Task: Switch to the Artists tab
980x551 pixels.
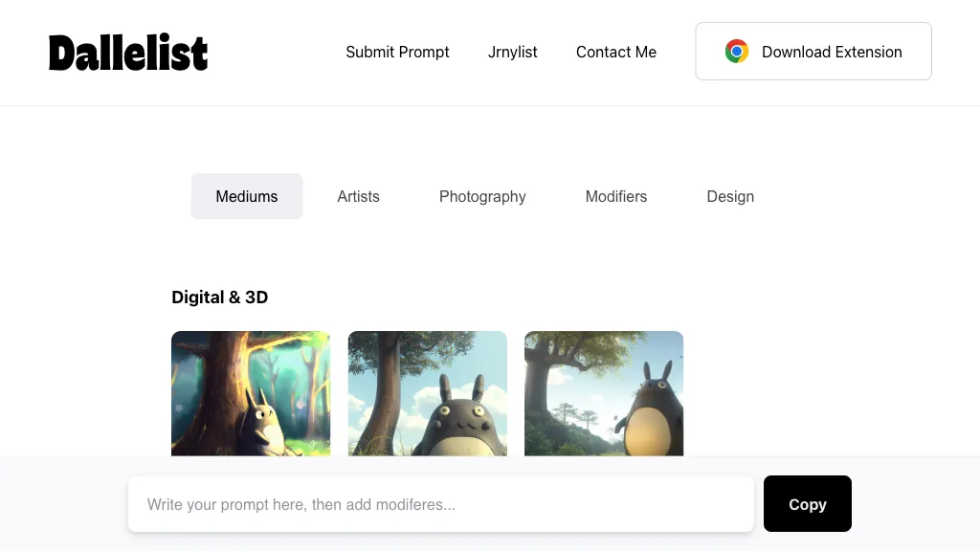Action: coord(358,196)
